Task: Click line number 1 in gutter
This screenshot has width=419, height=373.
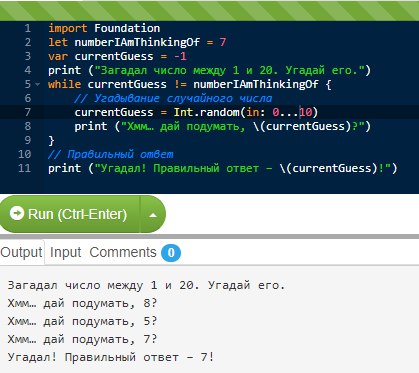Action: [28, 28]
